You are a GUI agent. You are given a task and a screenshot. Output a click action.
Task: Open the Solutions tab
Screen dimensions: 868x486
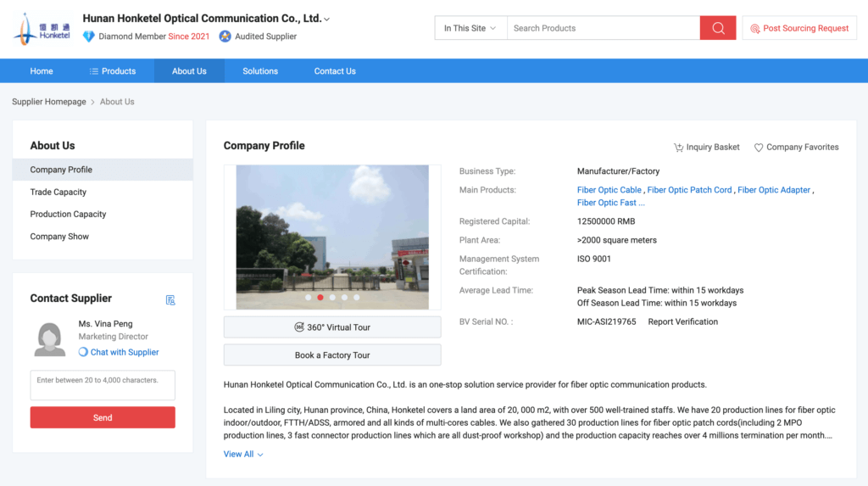(x=260, y=71)
